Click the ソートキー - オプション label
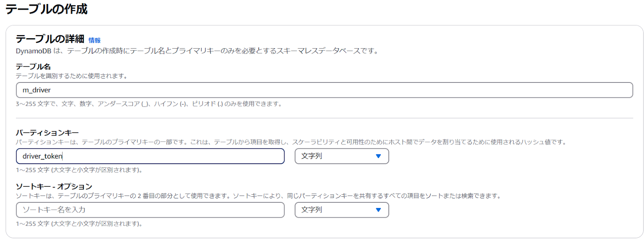 54,186
